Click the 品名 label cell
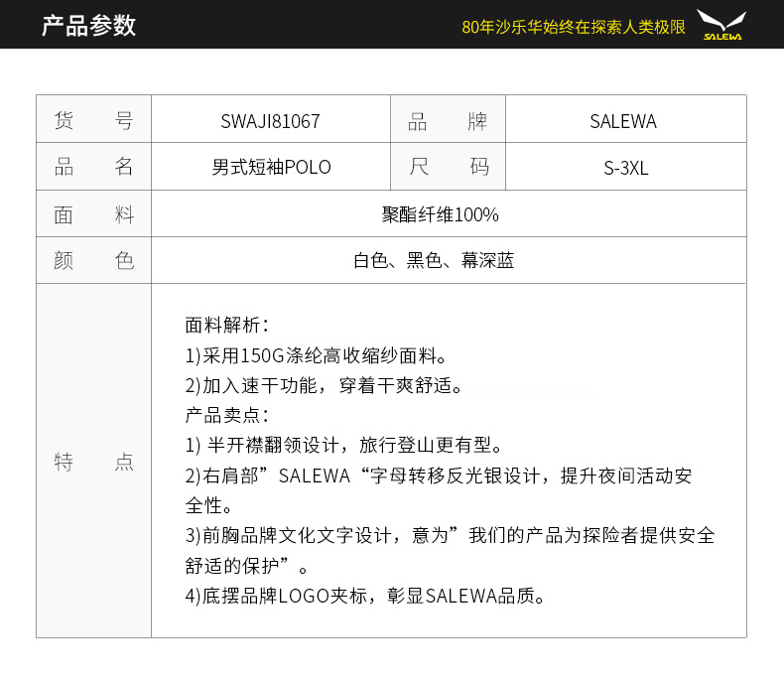 (93, 167)
